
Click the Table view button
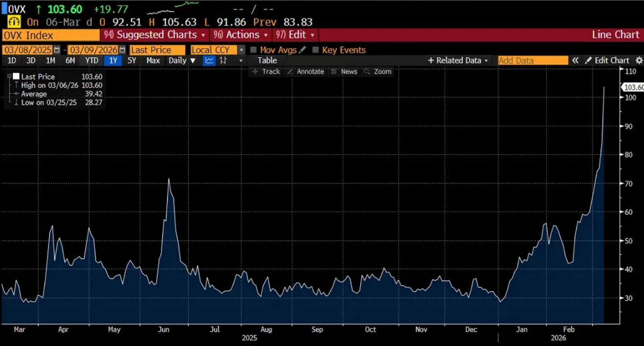pos(267,61)
